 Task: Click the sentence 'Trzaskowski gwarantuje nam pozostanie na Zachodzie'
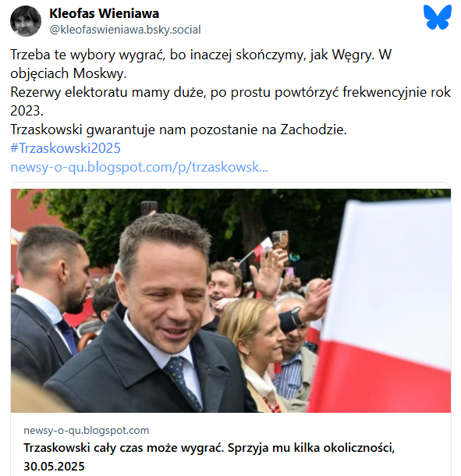click(179, 130)
